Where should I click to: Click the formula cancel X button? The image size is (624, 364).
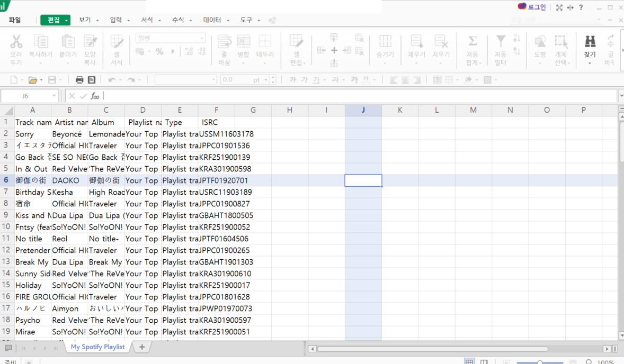[72, 96]
